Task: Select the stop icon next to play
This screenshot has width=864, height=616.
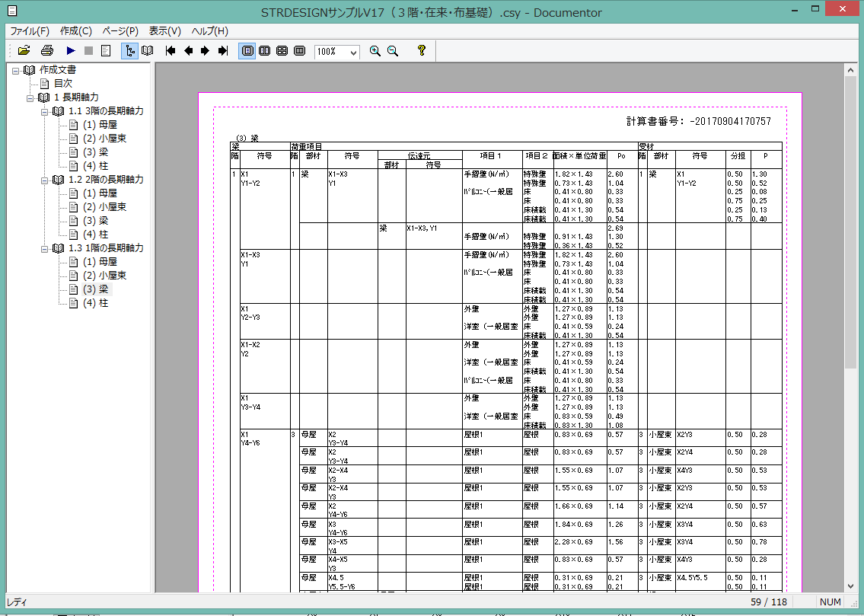Action: tap(88, 51)
